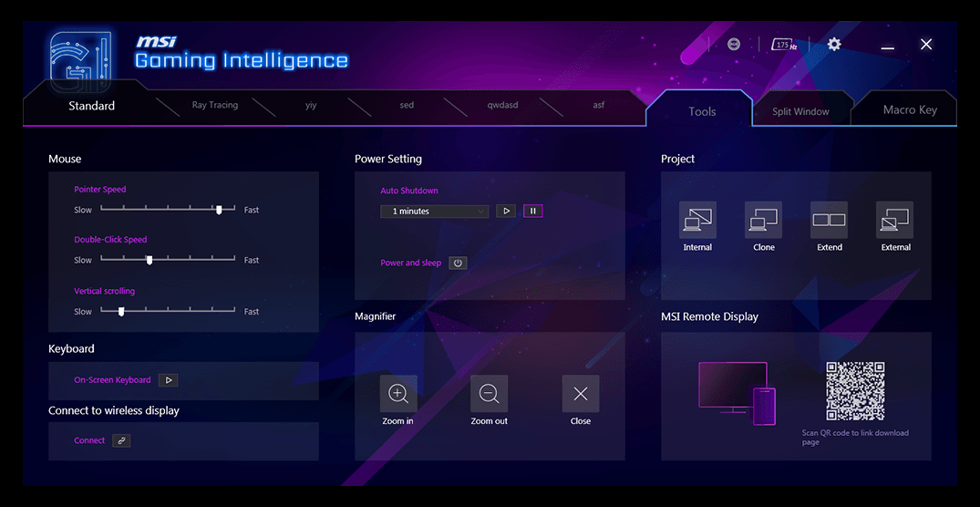This screenshot has height=507, width=980.
Task: Click the Connect to wireless display heading
Action: tap(114, 410)
